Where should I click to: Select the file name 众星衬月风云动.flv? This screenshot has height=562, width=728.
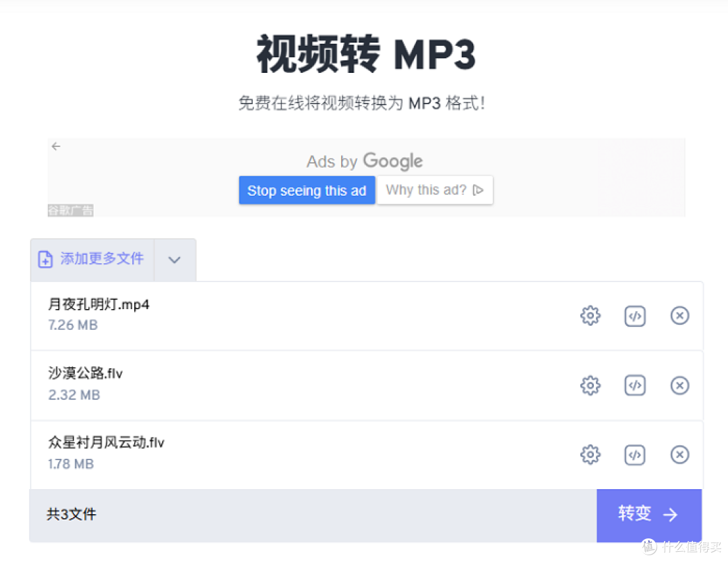point(106,442)
